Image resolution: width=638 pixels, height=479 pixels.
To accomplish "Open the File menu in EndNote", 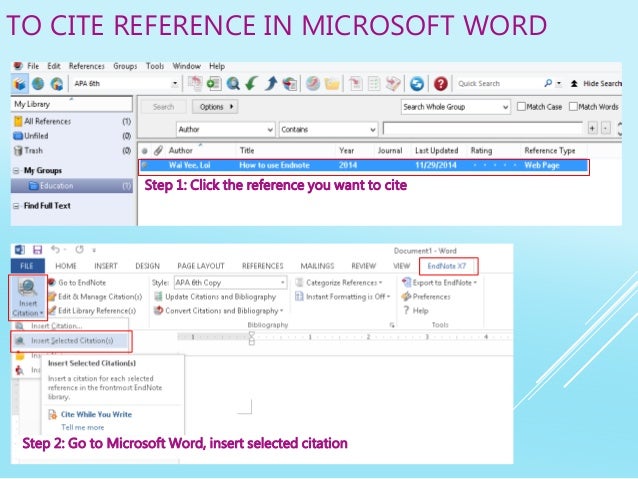I will [x=33, y=66].
